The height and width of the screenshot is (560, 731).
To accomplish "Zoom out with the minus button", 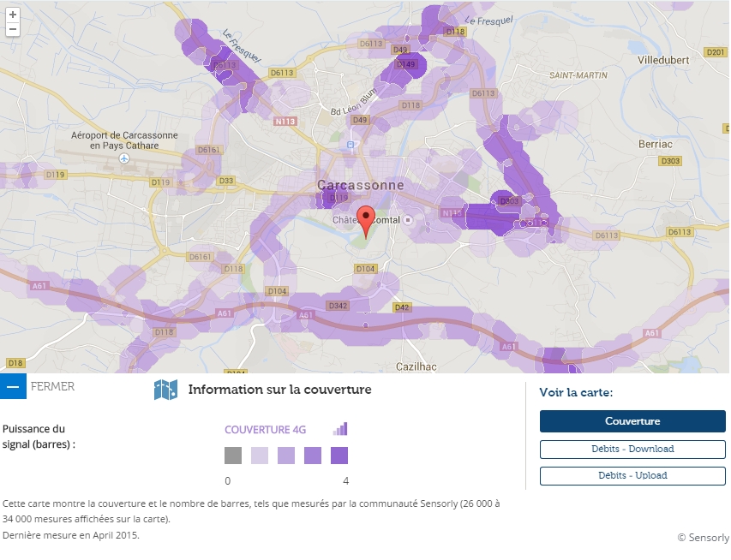I will [x=13, y=29].
